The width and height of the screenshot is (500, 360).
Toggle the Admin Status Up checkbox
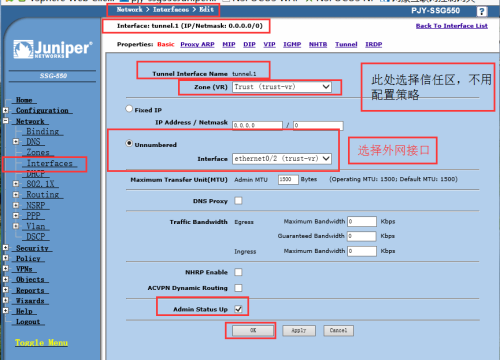click(238, 309)
